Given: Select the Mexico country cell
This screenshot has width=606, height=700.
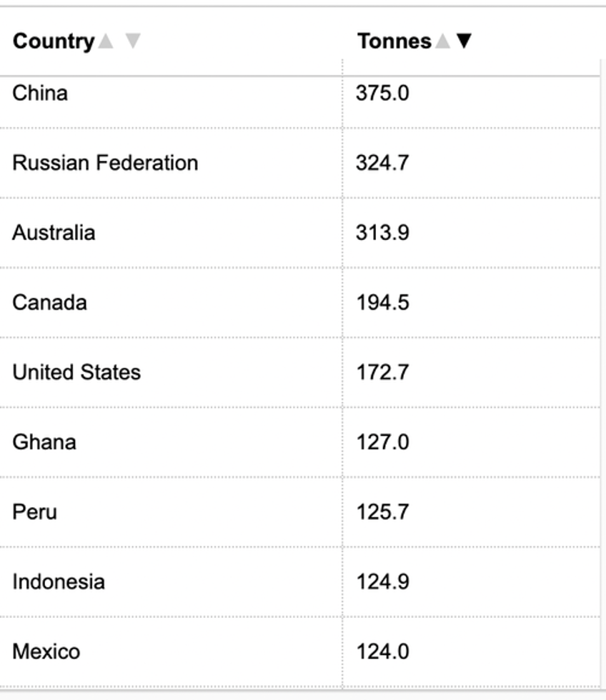Looking at the screenshot, I should point(171,651).
